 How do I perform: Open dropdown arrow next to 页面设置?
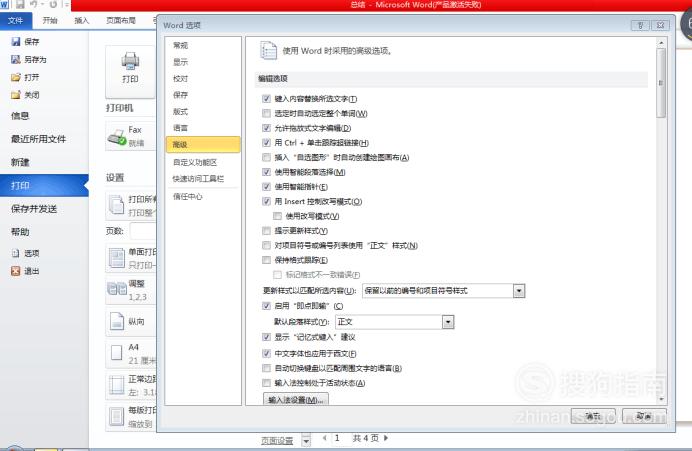(306, 440)
